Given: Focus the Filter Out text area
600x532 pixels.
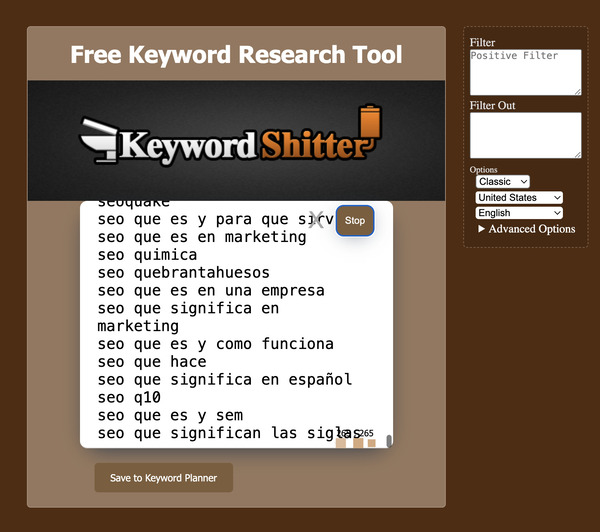Looking at the screenshot, I should coord(525,135).
